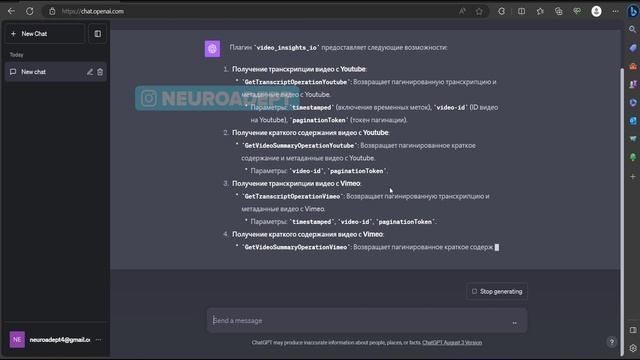Click 'GetTranscriptOperationVimeo' code text
The width and height of the screenshot is (640, 360).
coord(292,196)
